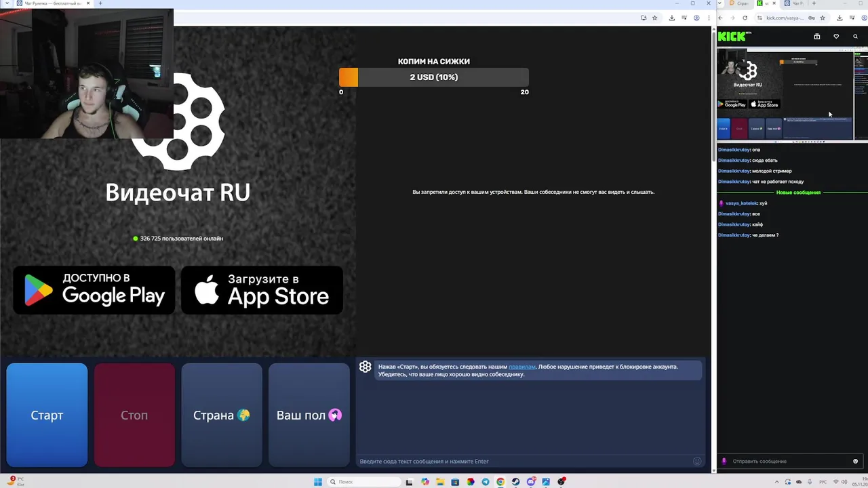
Task: Open Telegram from the taskbar
Action: (486, 482)
